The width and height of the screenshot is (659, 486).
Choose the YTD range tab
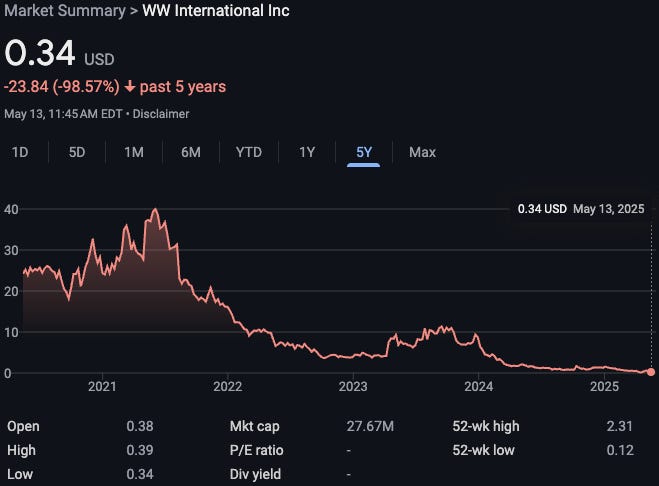tap(248, 152)
